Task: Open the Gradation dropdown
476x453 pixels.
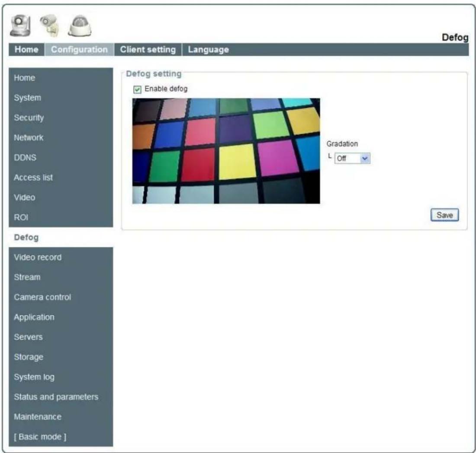Action: pos(352,158)
